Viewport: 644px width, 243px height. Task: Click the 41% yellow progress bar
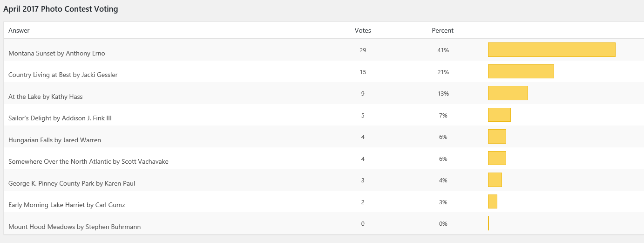tap(552, 50)
